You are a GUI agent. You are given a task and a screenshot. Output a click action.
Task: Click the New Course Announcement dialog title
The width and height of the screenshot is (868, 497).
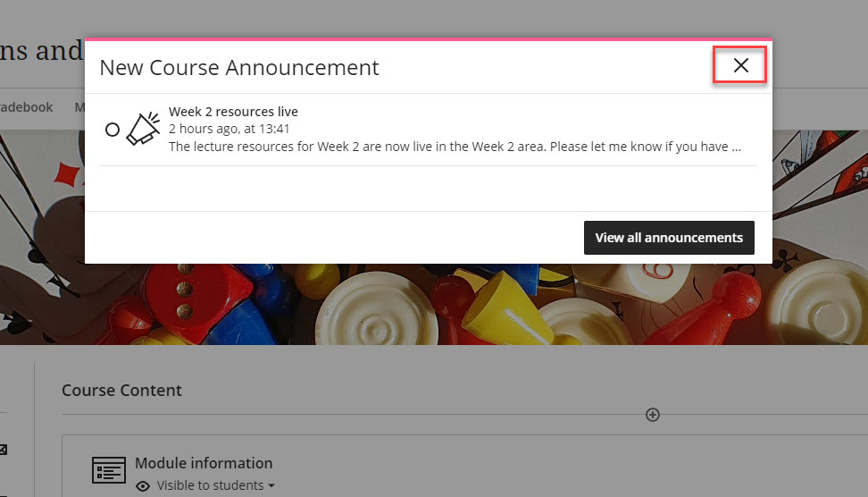click(x=239, y=68)
